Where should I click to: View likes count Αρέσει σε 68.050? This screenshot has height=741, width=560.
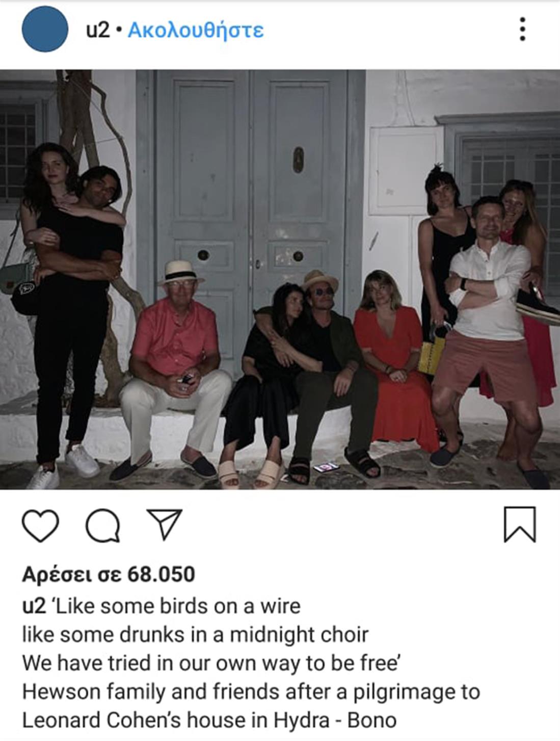[x=109, y=574]
